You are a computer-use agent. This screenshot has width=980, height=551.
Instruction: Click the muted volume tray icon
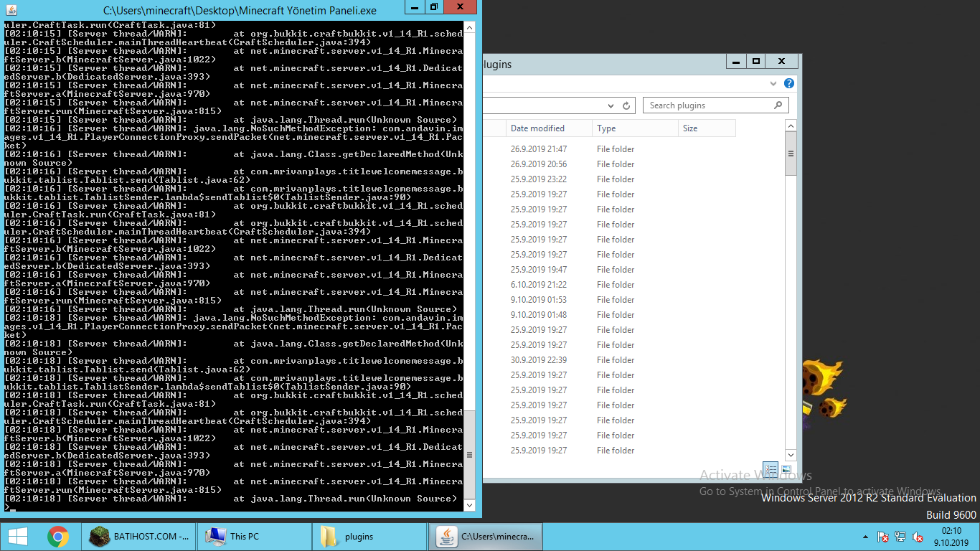tap(917, 537)
